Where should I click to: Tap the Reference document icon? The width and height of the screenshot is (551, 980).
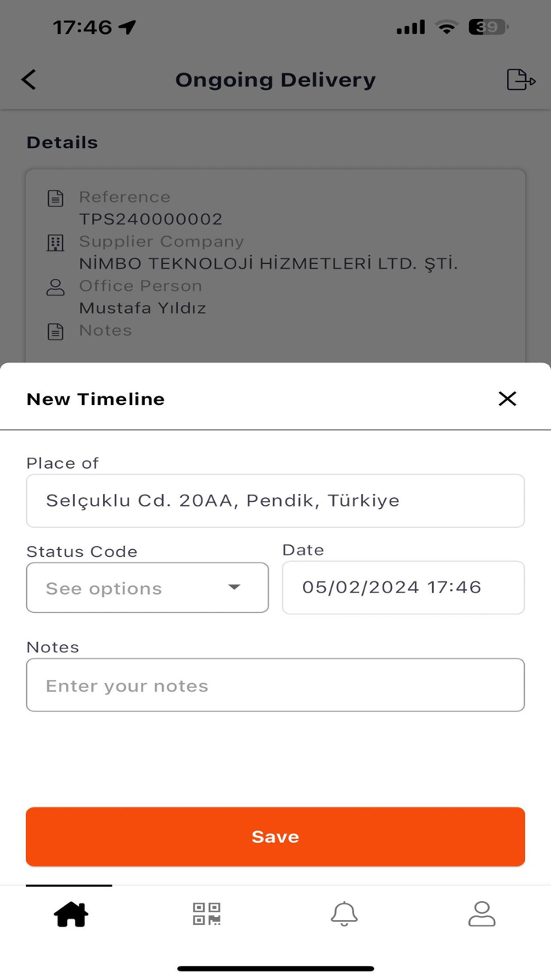point(55,199)
